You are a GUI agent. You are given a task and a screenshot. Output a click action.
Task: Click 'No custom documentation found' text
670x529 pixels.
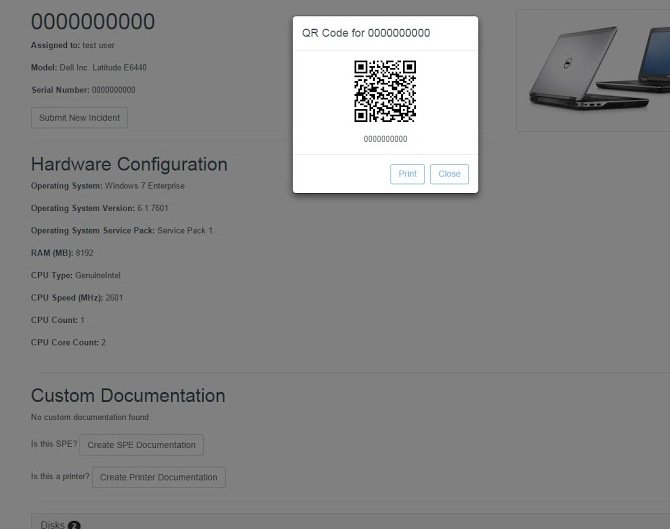tap(90, 417)
